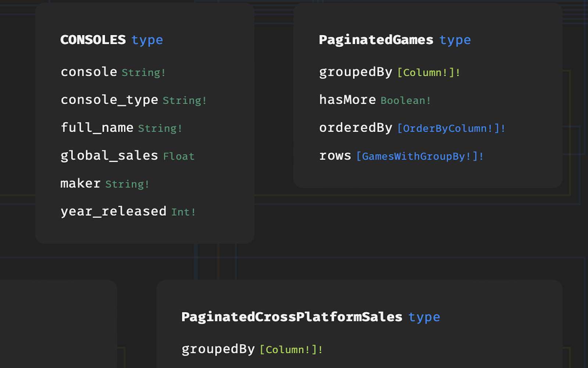Select the rows field name
The width and height of the screenshot is (588, 368).
click(335, 156)
